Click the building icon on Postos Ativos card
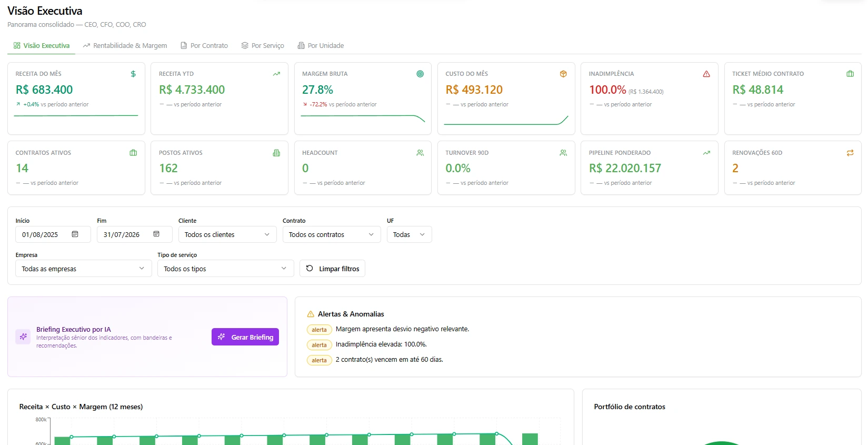Image resolution: width=868 pixels, height=445 pixels. pos(276,153)
